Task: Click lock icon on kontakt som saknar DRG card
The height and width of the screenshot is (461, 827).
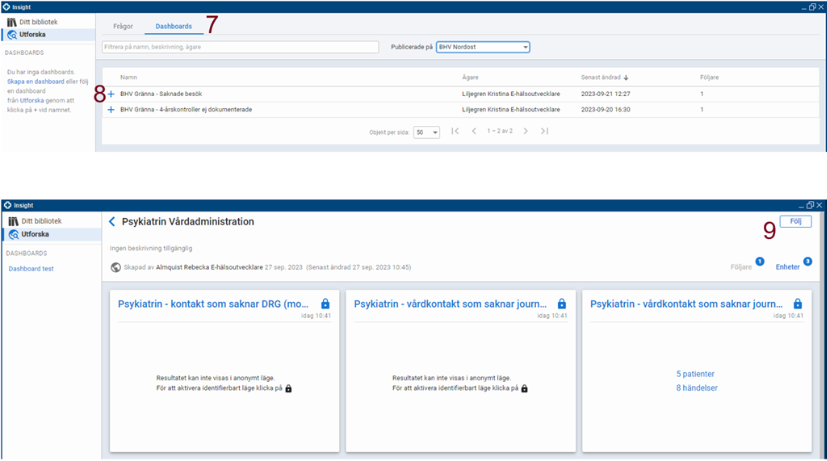Action: click(325, 304)
